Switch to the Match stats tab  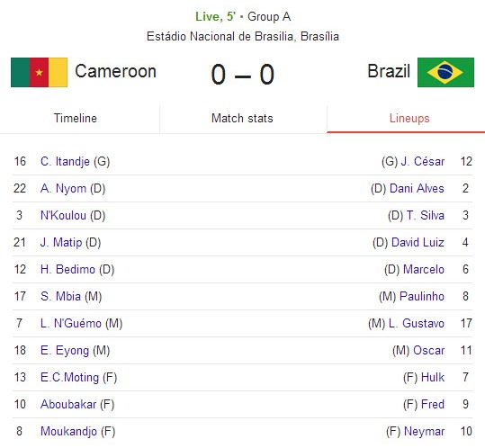click(x=242, y=119)
